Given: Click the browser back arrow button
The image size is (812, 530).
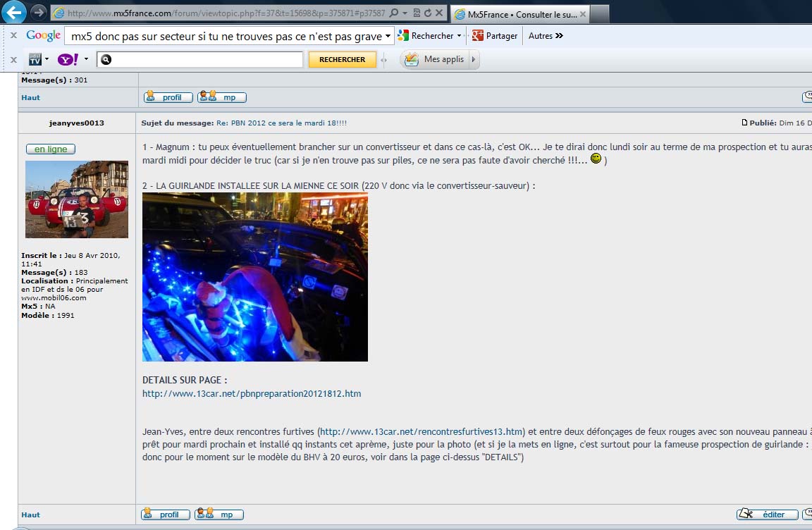Looking at the screenshot, I should point(15,12).
